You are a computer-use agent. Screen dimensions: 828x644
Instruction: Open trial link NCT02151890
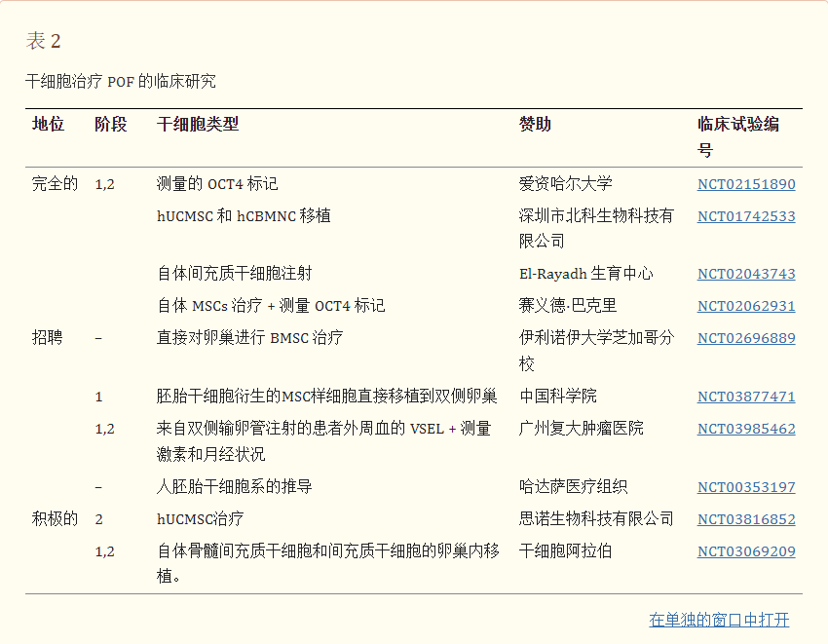click(x=746, y=184)
